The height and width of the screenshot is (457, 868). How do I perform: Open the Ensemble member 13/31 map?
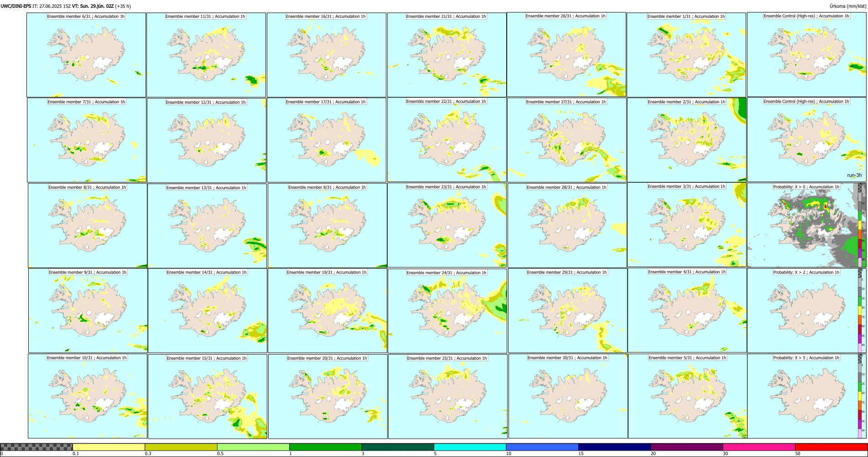coord(207,226)
